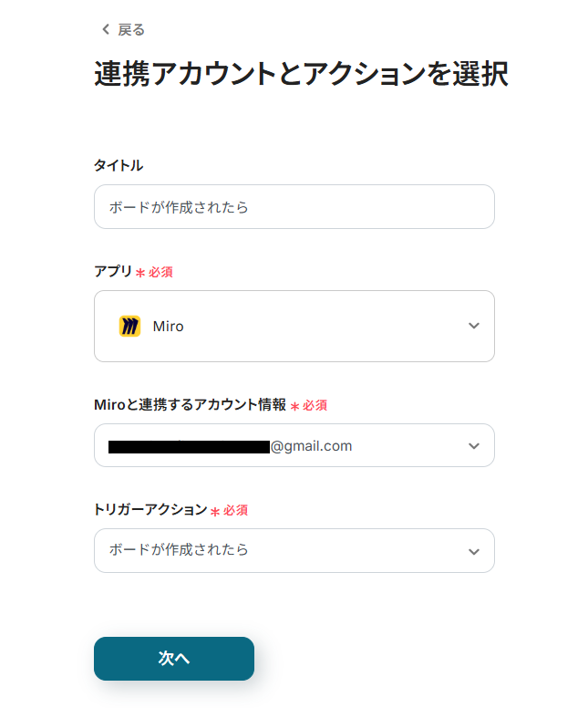Image resolution: width=588 pixels, height=708 pixels.
Task: Click the required asterisk beside トリガーアクション
Action: (x=215, y=511)
